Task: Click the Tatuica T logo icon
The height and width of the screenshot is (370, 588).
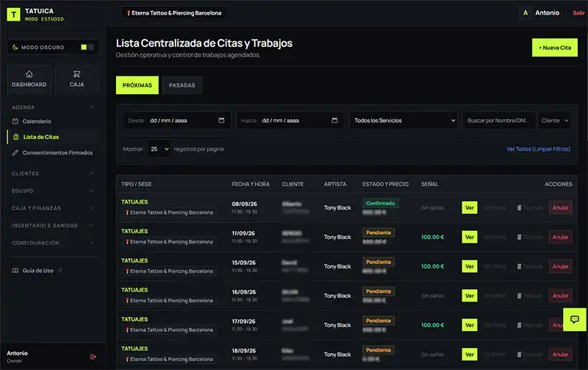Action: (x=13, y=15)
